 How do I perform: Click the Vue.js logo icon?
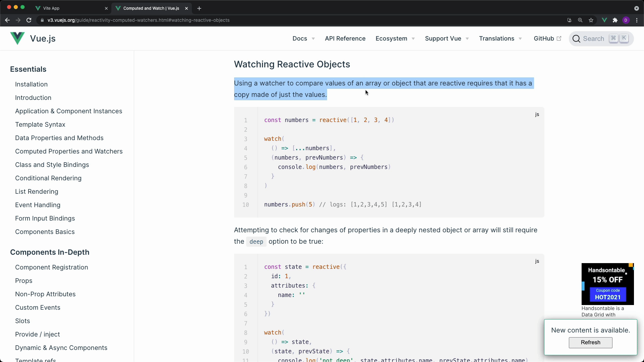point(17,39)
